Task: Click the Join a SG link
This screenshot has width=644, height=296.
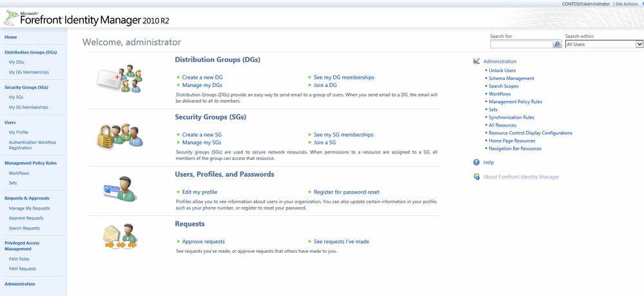Action: pyautogui.click(x=325, y=143)
